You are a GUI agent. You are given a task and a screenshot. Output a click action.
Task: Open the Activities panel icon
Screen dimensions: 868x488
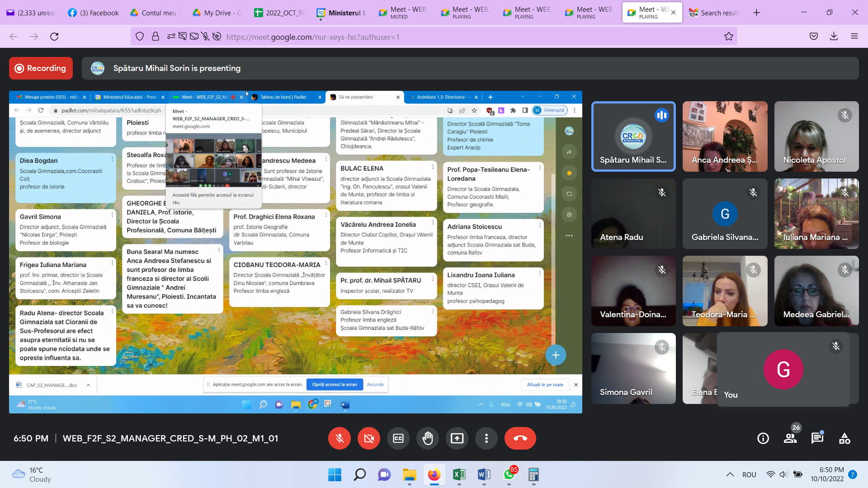tap(844, 438)
